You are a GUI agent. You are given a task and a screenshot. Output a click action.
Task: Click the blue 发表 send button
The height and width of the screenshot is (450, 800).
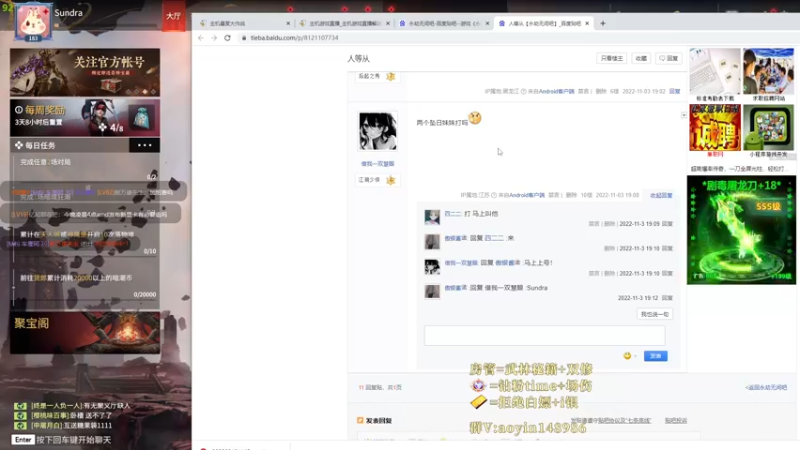click(x=656, y=356)
